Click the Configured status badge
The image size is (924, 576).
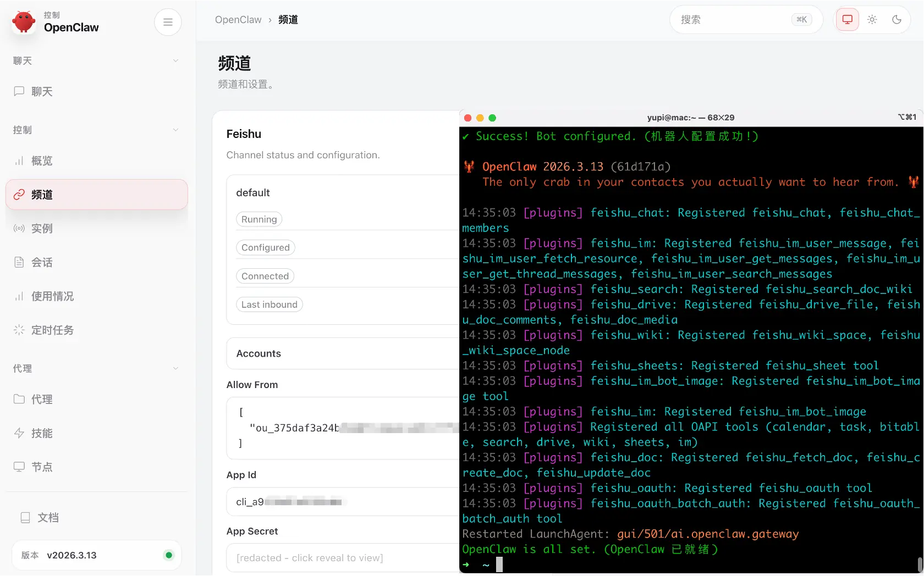266,247
